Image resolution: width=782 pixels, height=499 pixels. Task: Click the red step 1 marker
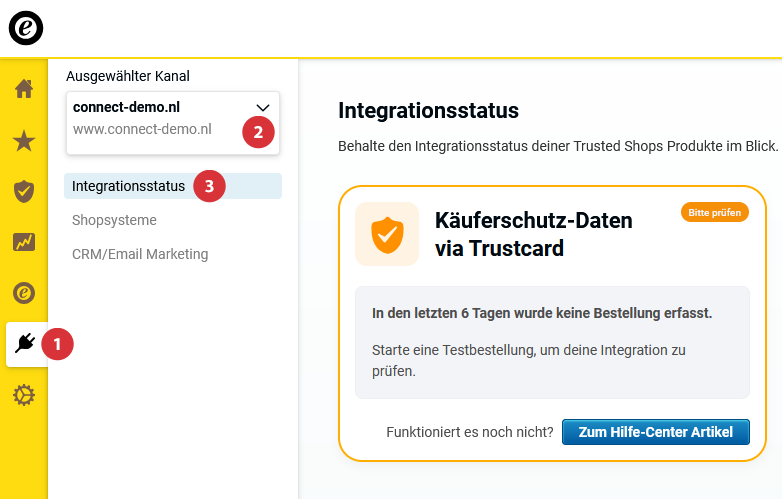(57, 344)
